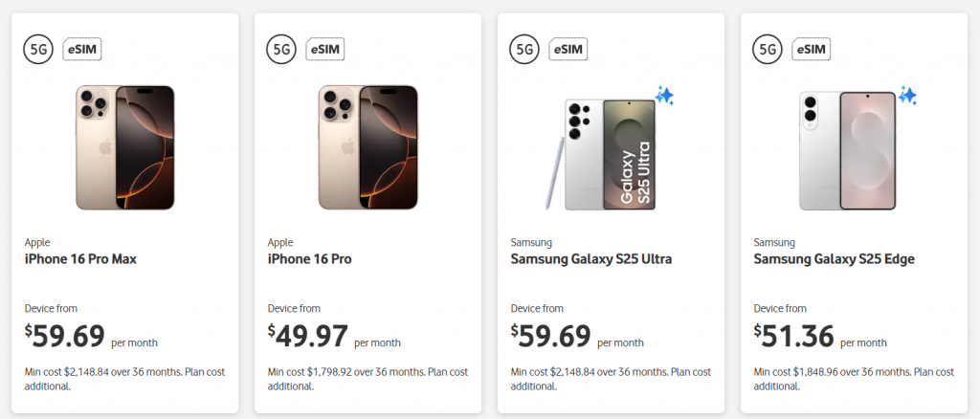Select the iPhone 16 Pro Max title link
Image resolution: width=980 pixels, height=419 pixels.
80,258
